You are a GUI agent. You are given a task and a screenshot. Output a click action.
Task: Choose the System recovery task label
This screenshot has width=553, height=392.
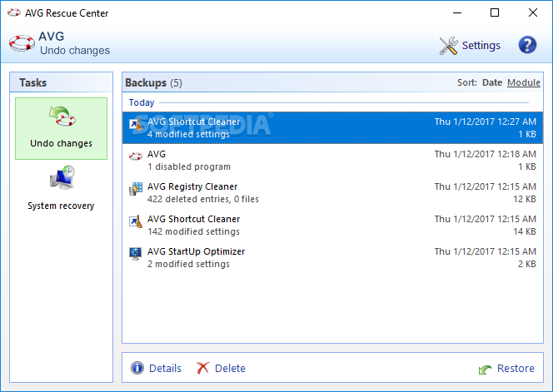(x=61, y=206)
